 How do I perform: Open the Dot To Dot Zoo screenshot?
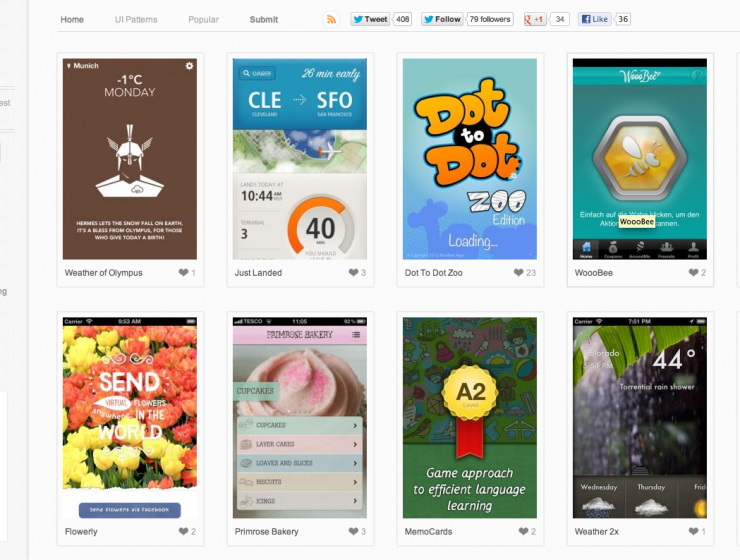(470, 159)
